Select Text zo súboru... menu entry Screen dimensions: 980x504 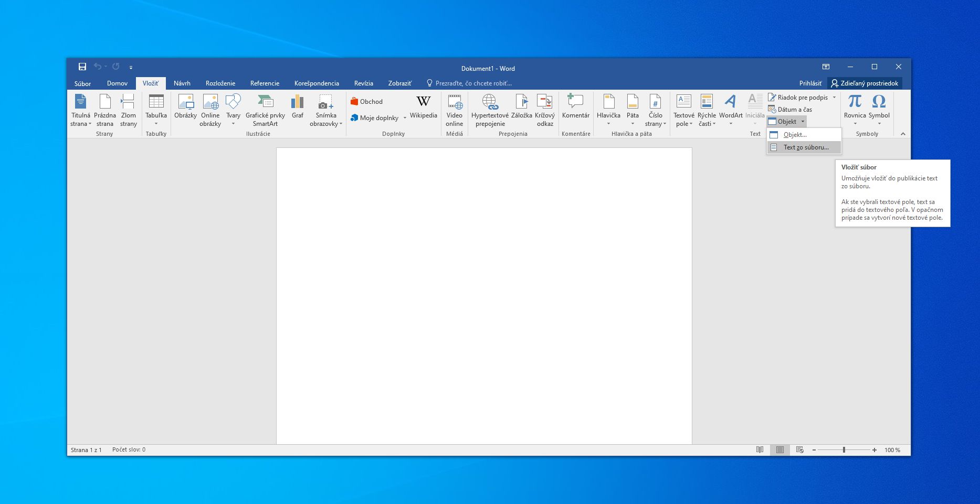(x=804, y=147)
